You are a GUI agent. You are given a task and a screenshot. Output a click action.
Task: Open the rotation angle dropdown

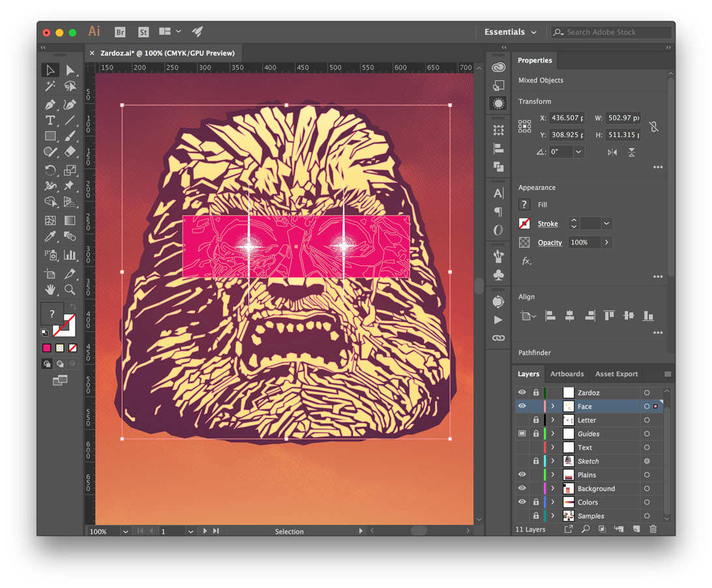point(578,152)
